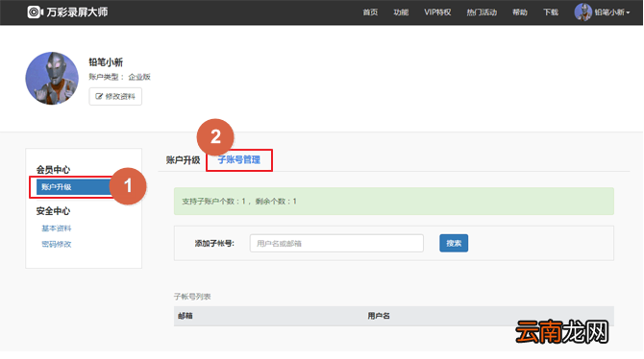Open 基本资料 in the 安全中心 section
This screenshot has height=359, width=644.
[x=57, y=228]
